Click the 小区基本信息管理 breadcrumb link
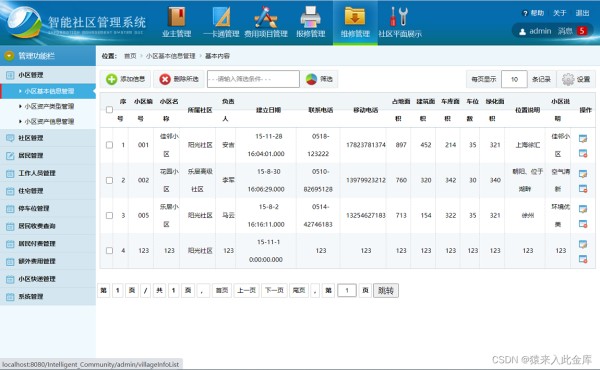Image resolution: width=600 pixels, height=370 pixels. click(x=170, y=56)
